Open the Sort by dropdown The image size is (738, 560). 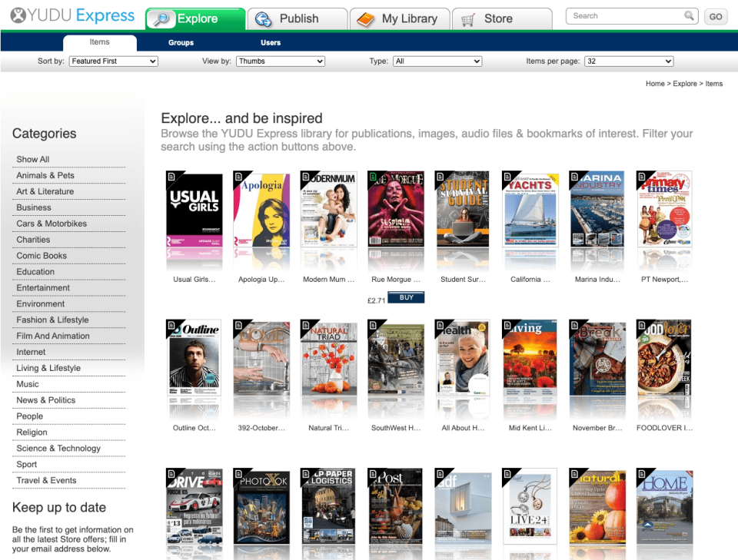113,61
